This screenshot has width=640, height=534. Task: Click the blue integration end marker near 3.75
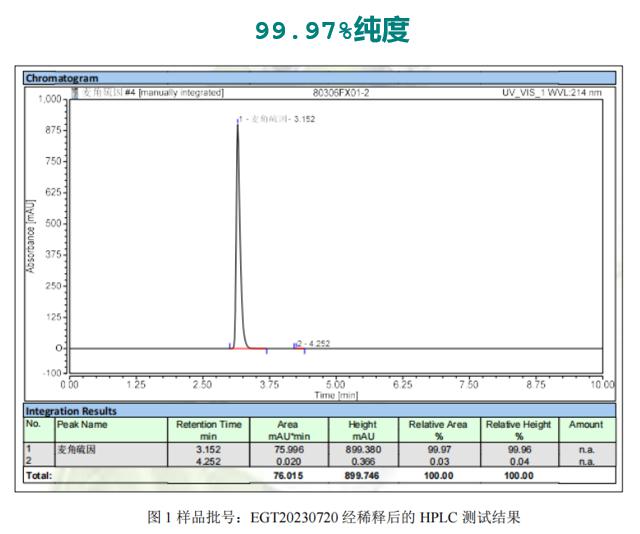pos(266,351)
